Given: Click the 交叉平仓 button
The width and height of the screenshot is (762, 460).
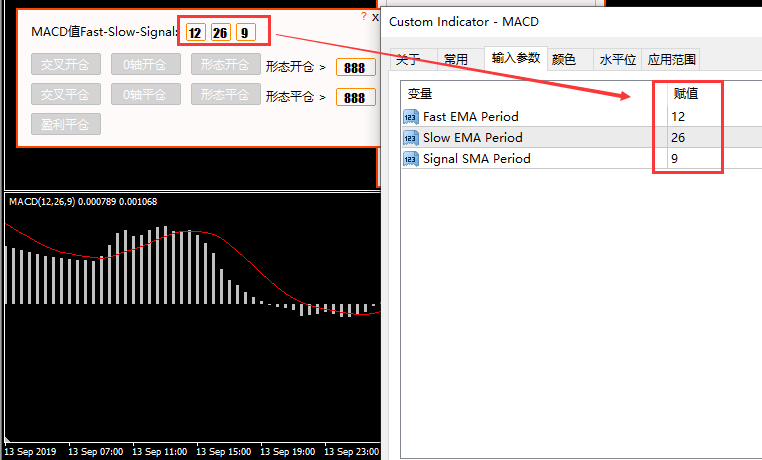Looking at the screenshot, I should pos(66,95).
